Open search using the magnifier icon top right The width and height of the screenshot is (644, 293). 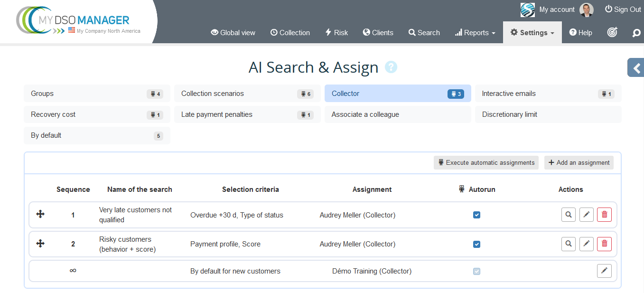pos(636,32)
